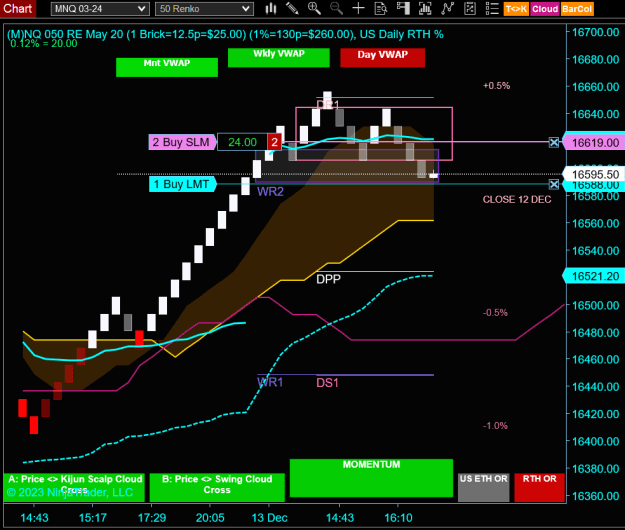Viewport: 625px width, 530px height.
Task: Click the MOMENTUM green button
Action: pos(371,478)
